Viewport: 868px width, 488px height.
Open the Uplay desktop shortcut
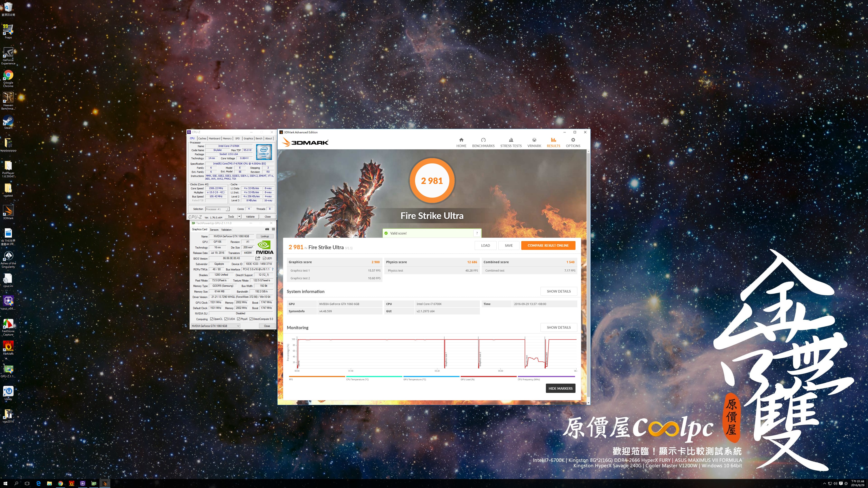tap(8, 393)
